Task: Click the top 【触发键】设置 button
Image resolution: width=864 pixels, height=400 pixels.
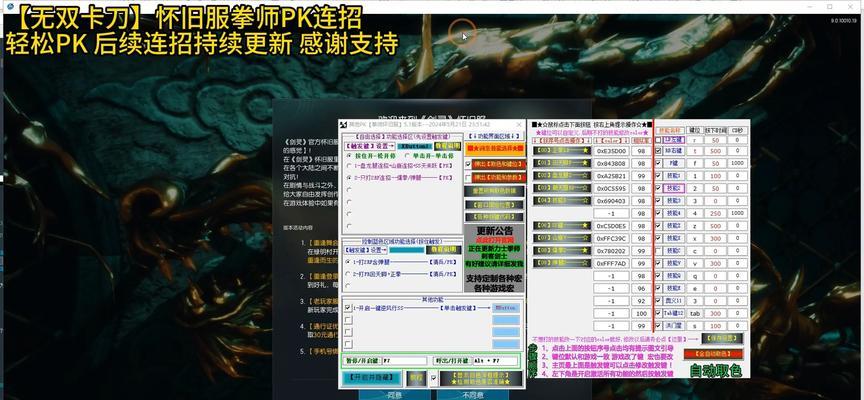Action: [370, 146]
